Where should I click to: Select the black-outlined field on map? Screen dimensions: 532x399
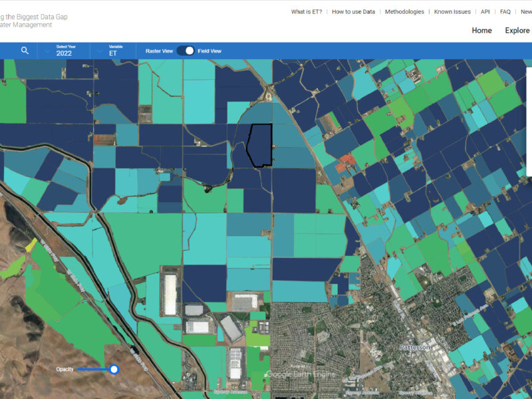pos(259,145)
